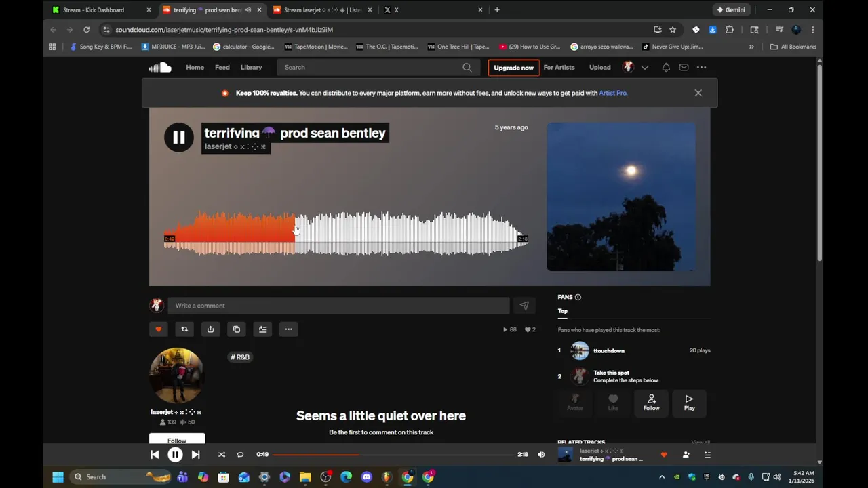Open the laserjet artist avatar image
The height and width of the screenshot is (488, 868).
point(176,375)
